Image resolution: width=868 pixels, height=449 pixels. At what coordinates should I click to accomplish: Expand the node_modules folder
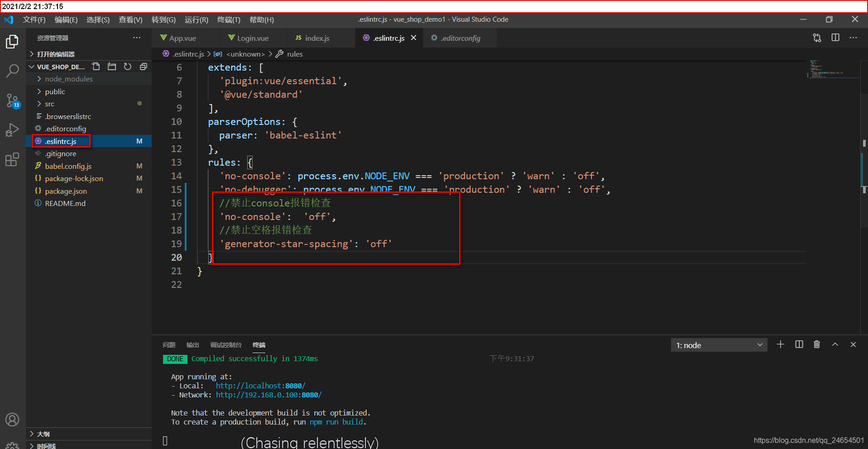89,79
